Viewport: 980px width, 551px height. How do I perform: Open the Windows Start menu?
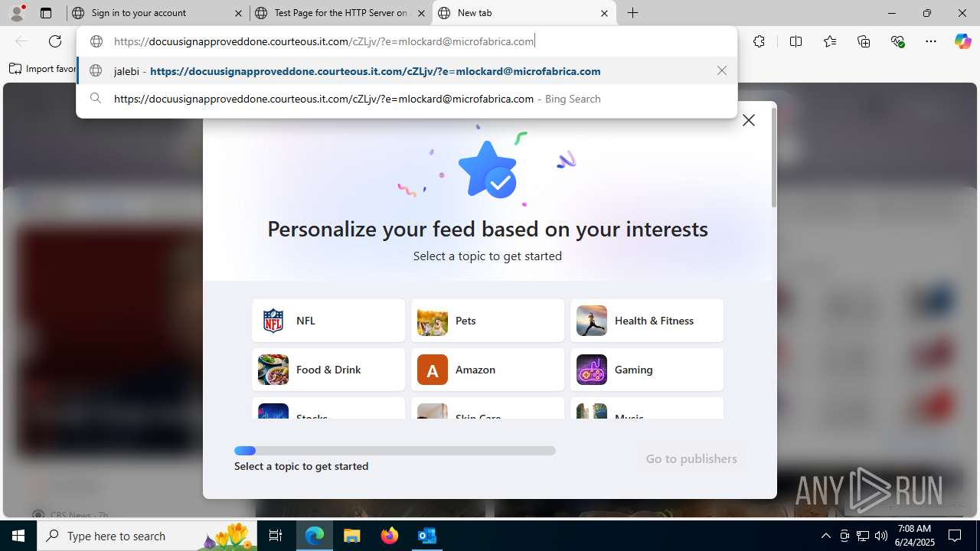pos(18,536)
